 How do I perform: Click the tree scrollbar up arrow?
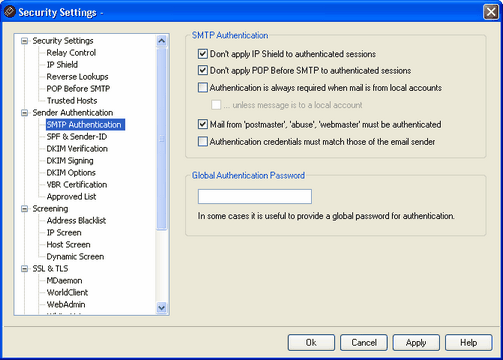click(x=162, y=41)
